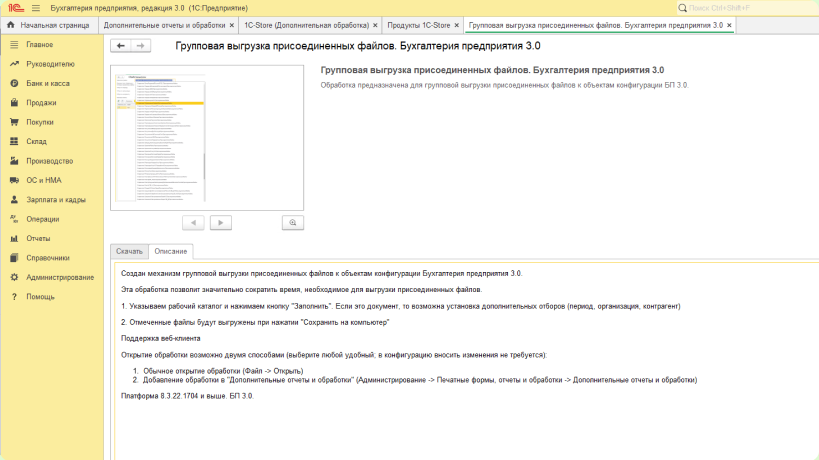
Task: Show previous screenshot in gallery
Action: tap(193, 223)
